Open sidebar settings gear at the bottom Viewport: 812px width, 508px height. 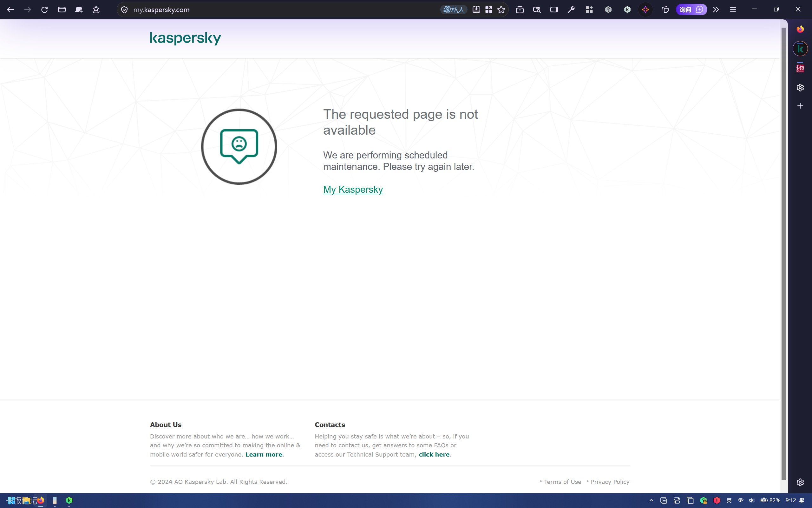tap(800, 482)
